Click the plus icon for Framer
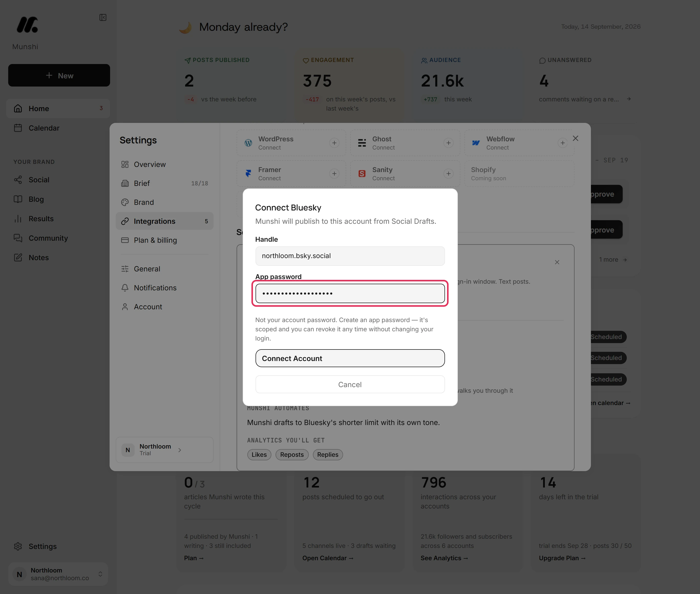Screen dimensions: 700x594 (334, 174)
